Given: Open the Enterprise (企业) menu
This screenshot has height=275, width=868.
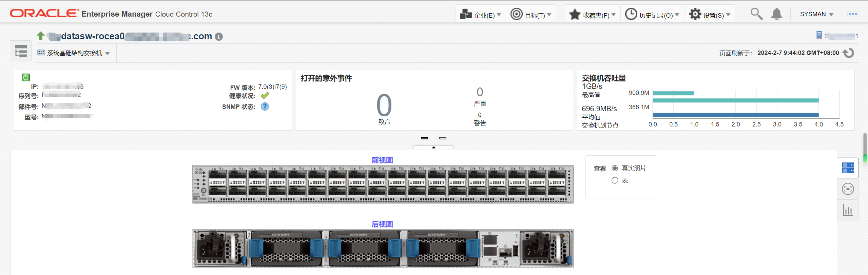Looking at the screenshot, I should (x=480, y=14).
